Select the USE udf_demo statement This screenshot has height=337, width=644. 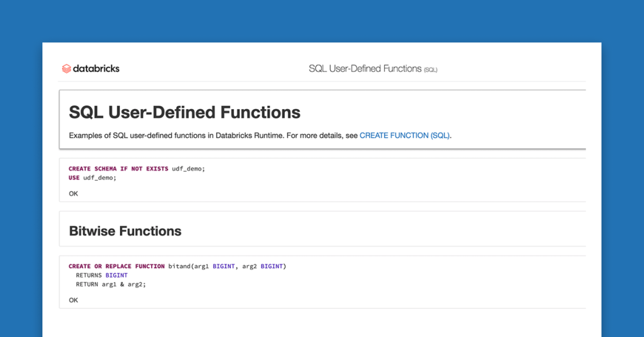click(x=92, y=177)
